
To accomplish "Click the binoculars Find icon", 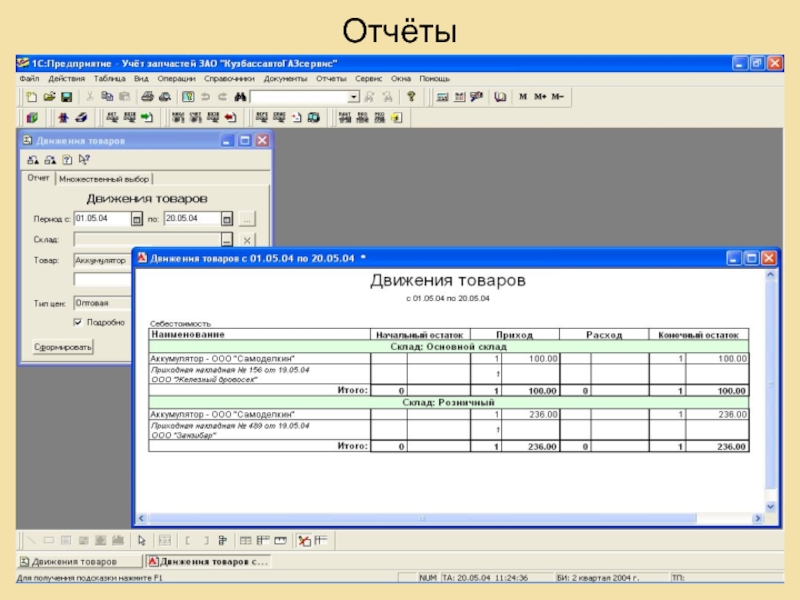I will [240, 97].
